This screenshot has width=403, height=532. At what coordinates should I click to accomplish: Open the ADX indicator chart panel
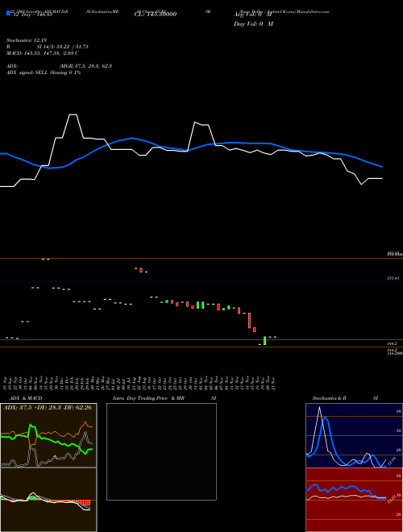48,435
